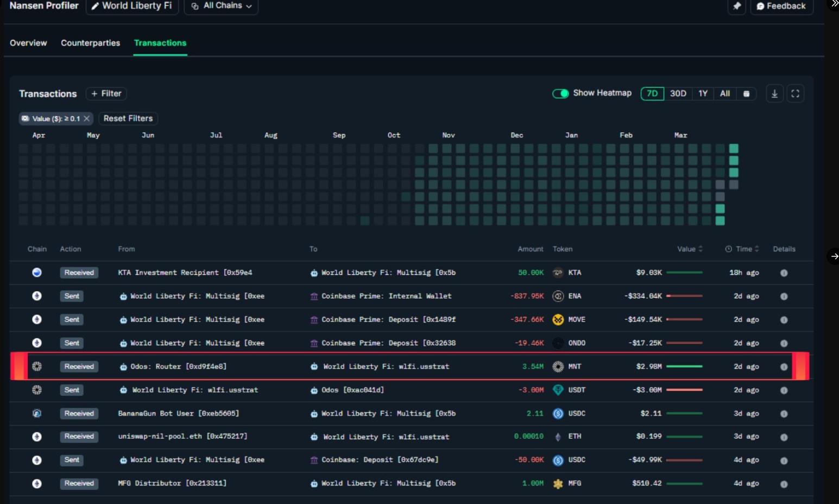839x504 pixels.
Task: Select the All time range
Action: point(725,93)
